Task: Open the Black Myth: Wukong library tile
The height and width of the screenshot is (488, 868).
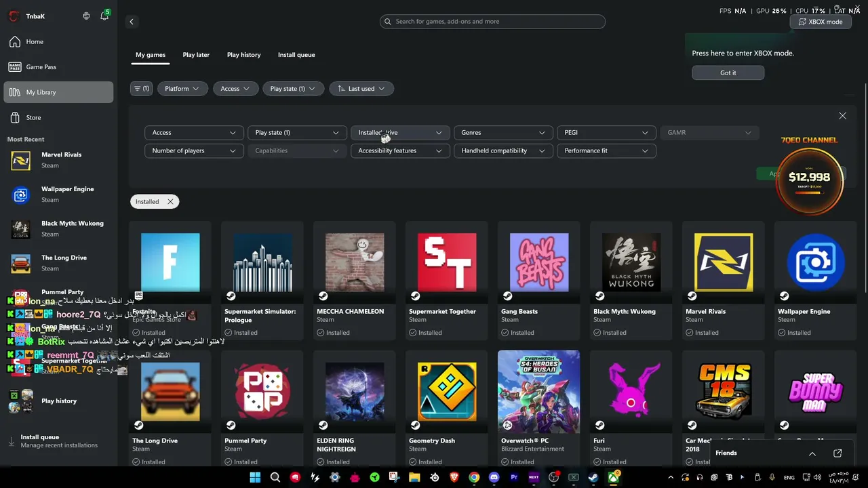Action: (631, 281)
